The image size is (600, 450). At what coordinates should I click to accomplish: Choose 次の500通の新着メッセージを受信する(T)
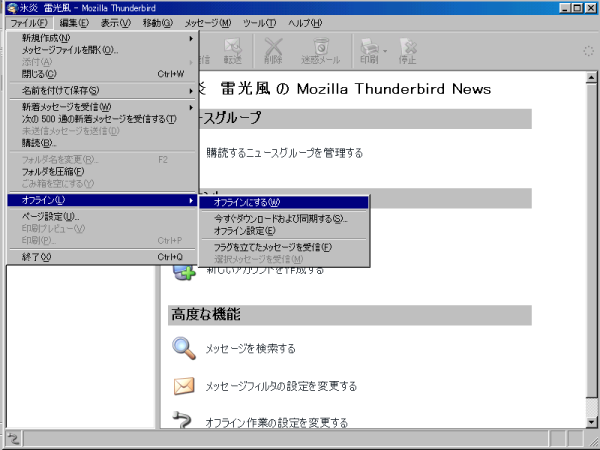click(x=102, y=119)
